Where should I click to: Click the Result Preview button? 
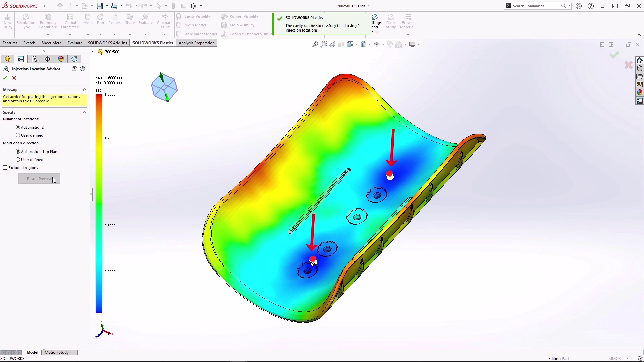click(39, 178)
